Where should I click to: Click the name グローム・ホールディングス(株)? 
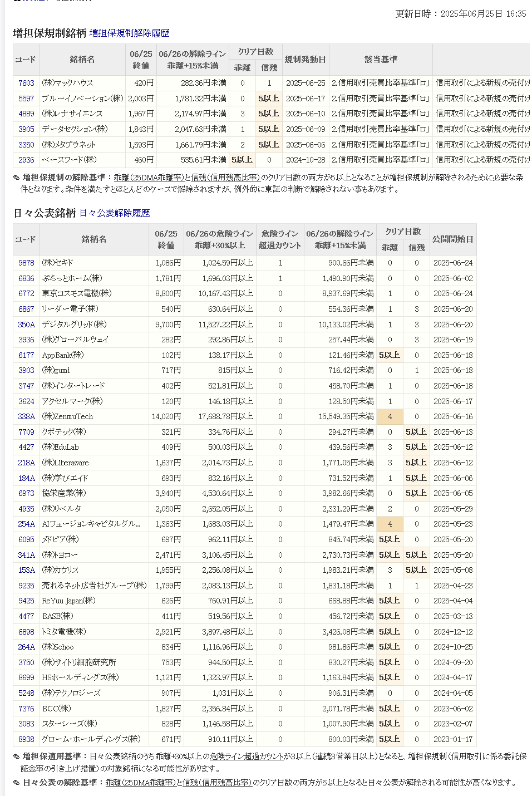click(x=92, y=739)
